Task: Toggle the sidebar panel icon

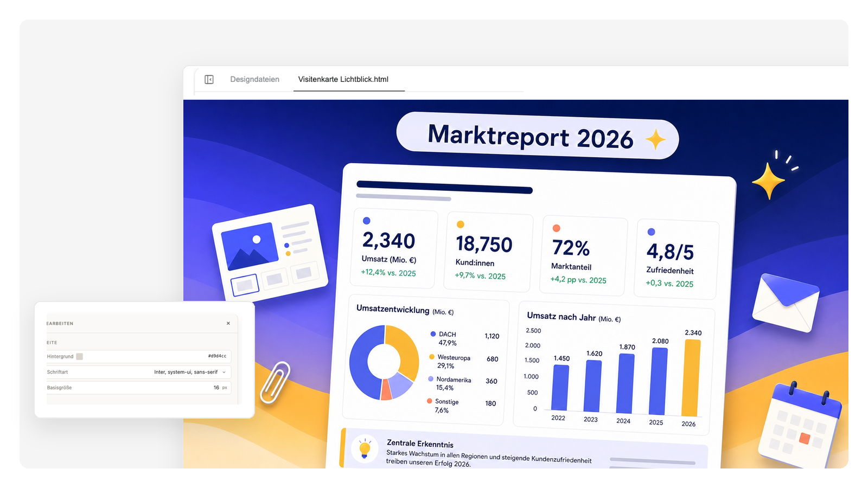Action: pos(209,79)
